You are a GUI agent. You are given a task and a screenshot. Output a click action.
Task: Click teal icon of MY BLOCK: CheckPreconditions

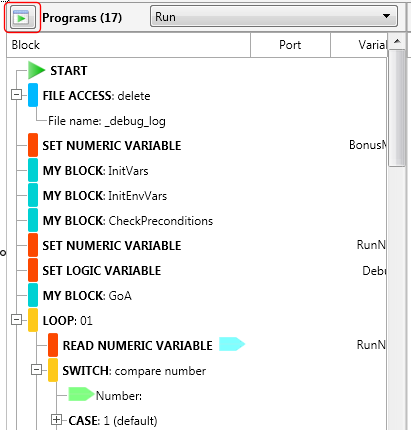[33, 220]
